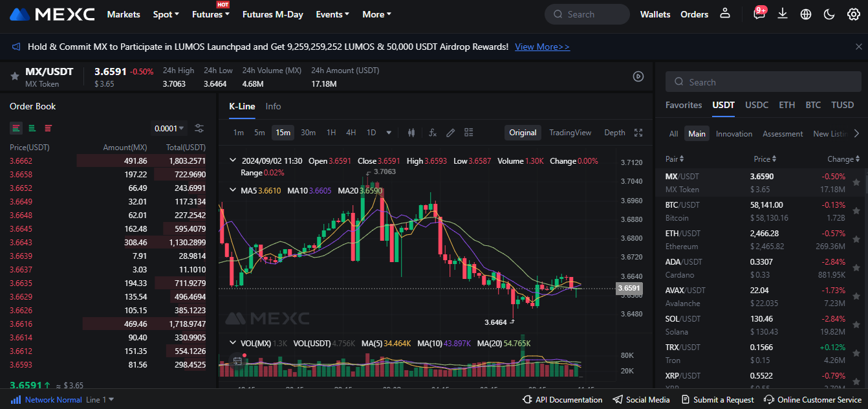Toggle favorite star for ADA/USDT row
The image size is (868, 409).
click(856, 268)
